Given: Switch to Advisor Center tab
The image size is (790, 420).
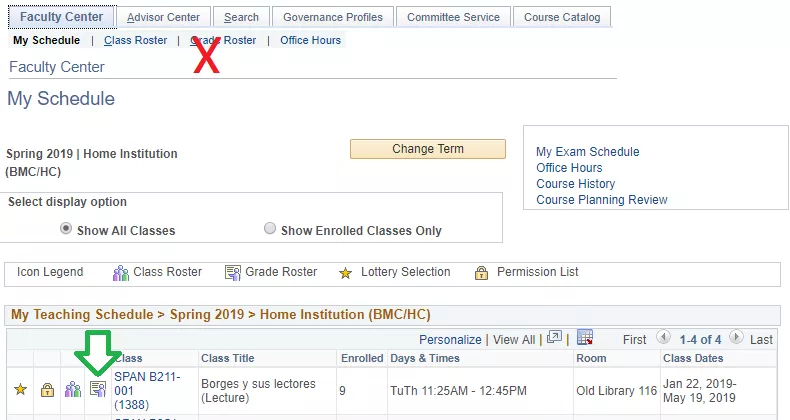Looking at the screenshot, I should 163,17.
